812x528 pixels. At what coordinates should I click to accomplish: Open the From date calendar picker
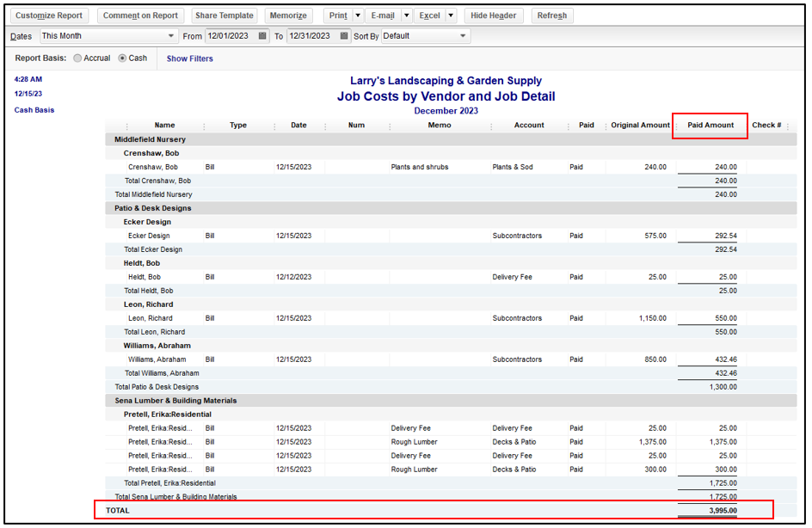click(x=262, y=36)
